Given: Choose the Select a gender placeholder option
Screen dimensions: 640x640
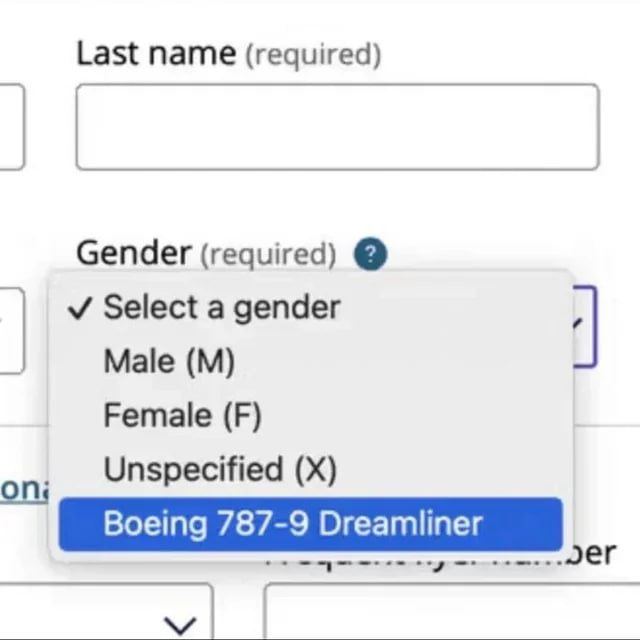Looking at the screenshot, I should point(311,308).
